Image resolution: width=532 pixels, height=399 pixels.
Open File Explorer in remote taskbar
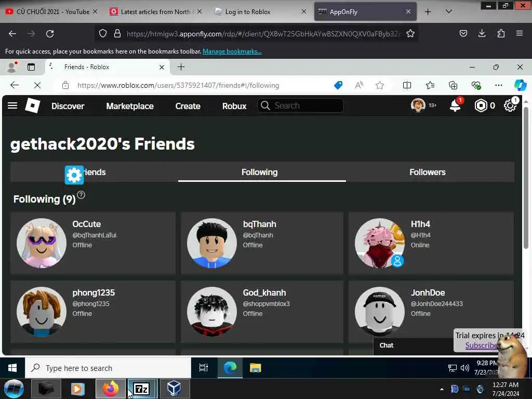click(x=255, y=368)
